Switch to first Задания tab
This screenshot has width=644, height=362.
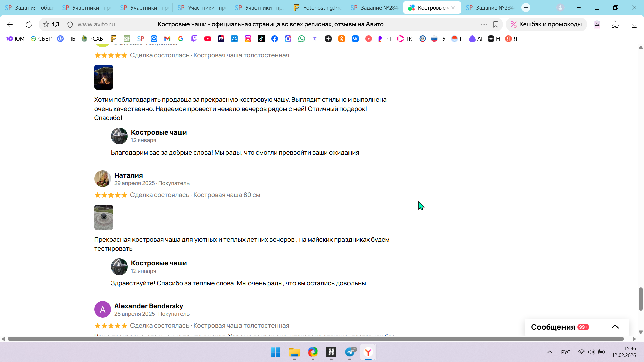[x=29, y=8]
